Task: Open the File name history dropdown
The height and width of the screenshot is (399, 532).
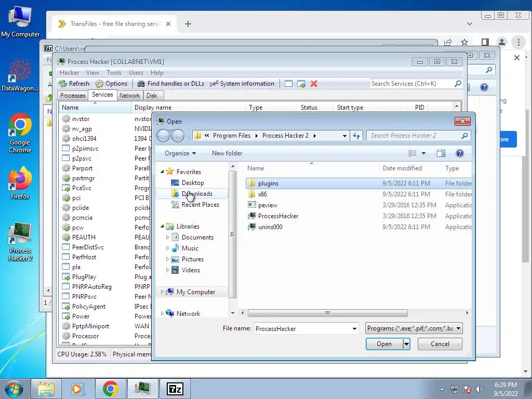Action: (x=354, y=328)
